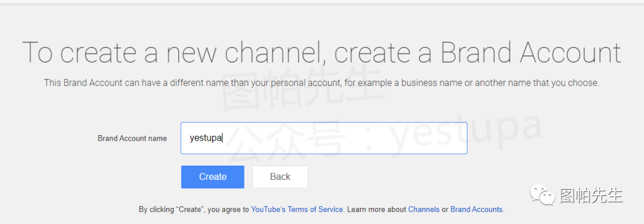The height and width of the screenshot is (224, 644).
Task: Click the "Brand Account name" label
Action: pyautogui.click(x=132, y=138)
